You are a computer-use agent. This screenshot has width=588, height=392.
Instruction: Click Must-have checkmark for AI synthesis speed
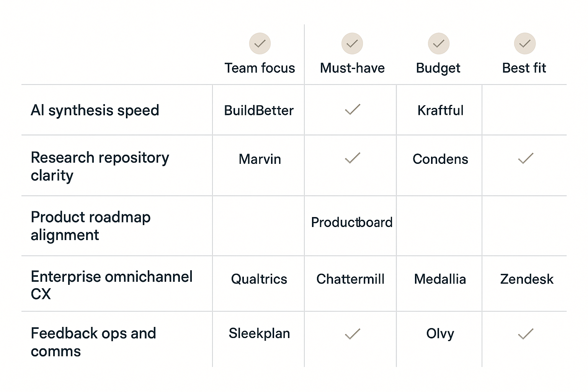353,109
